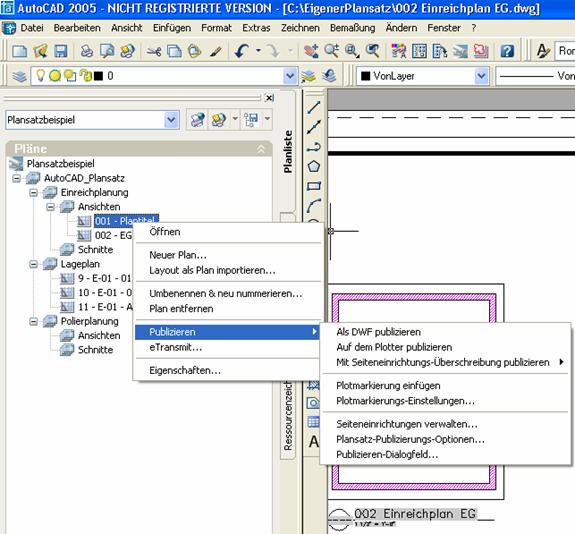Image resolution: width=575 pixels, height=534 pixels.
Task: Click the Text Style icon with letter A
Action: point(543,51)
